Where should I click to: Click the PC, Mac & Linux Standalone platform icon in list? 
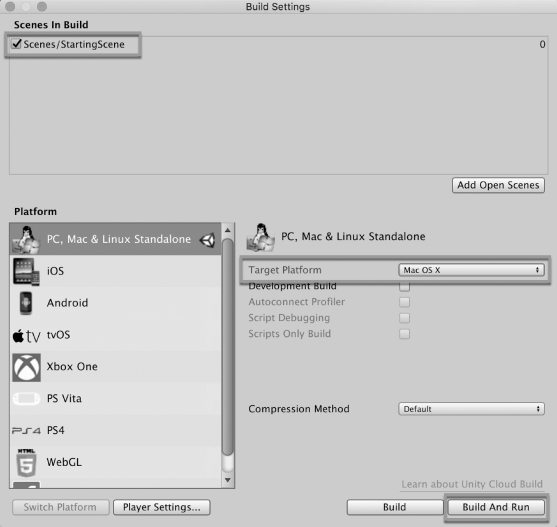26,240
